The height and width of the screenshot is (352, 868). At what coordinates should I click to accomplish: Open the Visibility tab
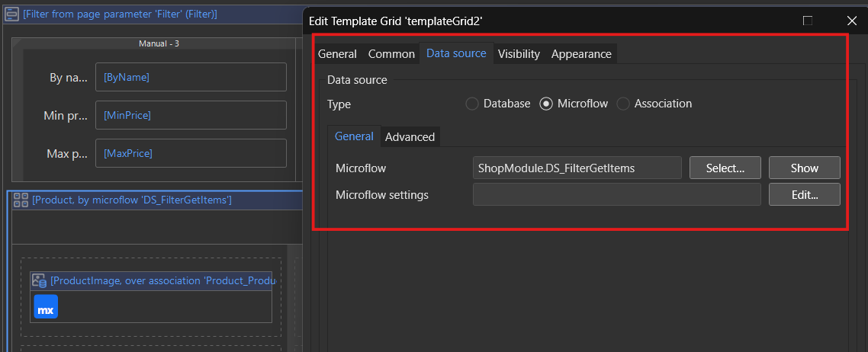click(519, 53)
